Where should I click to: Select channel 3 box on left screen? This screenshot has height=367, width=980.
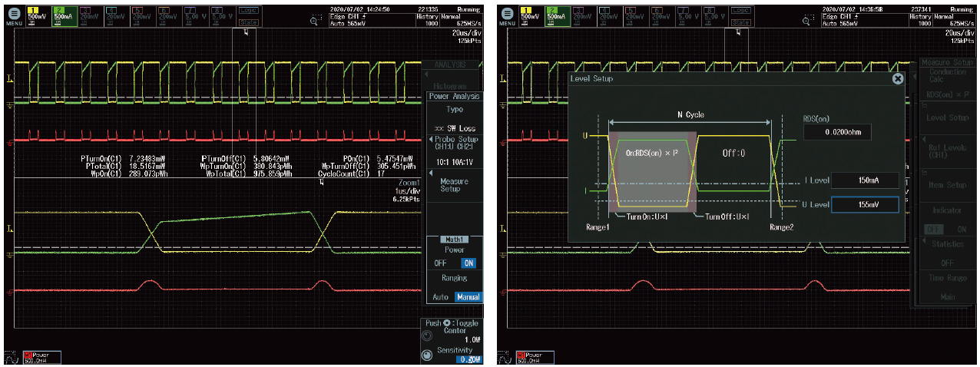[x=90, y=16]
